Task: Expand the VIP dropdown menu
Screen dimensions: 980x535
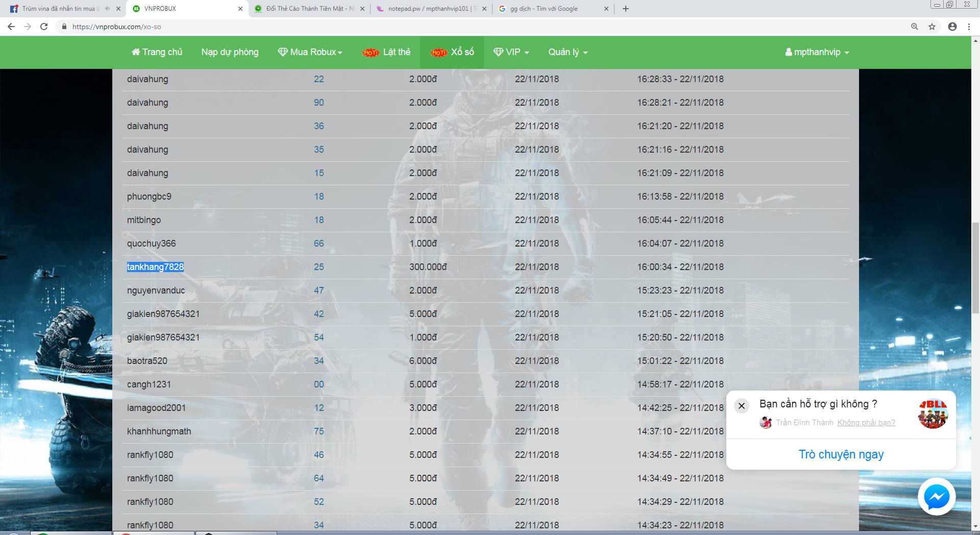Action: click(511, 52)
